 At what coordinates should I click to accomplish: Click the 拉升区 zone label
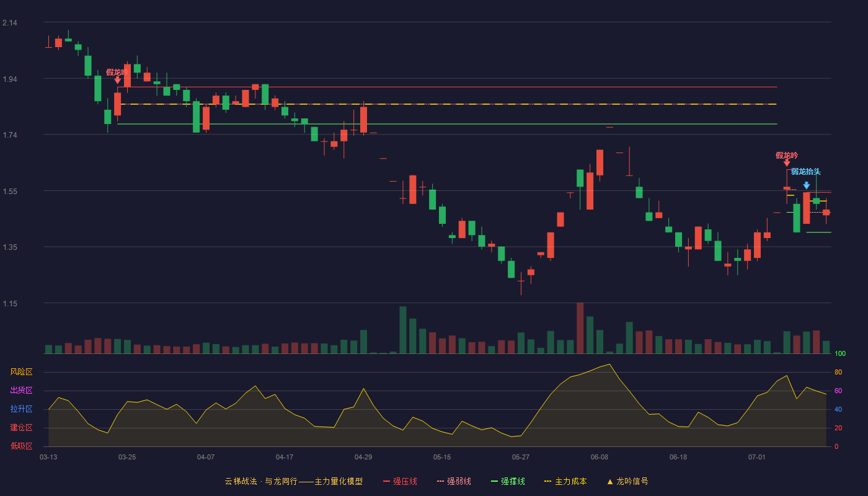coord(21,409)
